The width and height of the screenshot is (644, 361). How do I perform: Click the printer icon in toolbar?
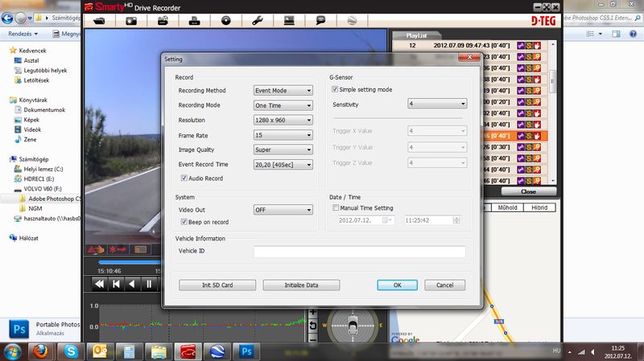[x=195, y=19]
